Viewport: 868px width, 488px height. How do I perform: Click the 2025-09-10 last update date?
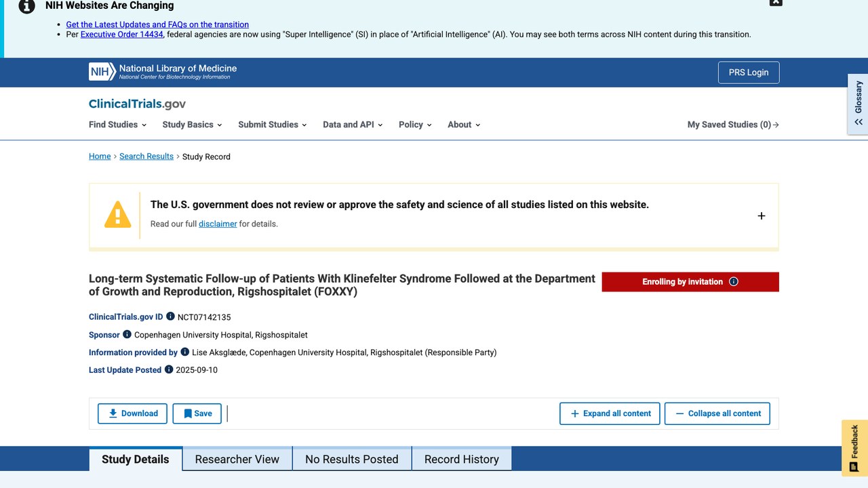[197, 370]
